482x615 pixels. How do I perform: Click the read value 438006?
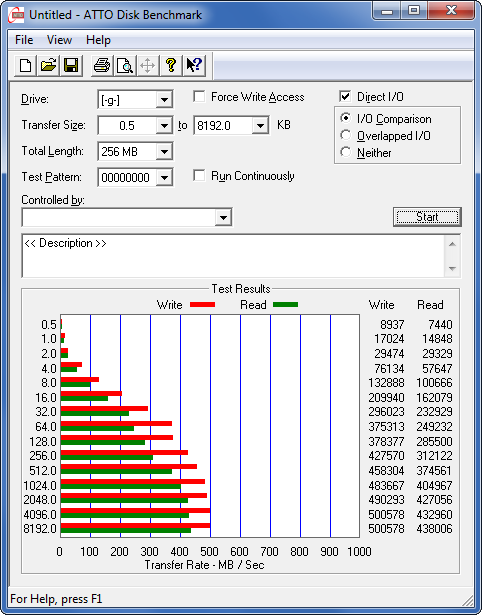click(x=435, y=529)
